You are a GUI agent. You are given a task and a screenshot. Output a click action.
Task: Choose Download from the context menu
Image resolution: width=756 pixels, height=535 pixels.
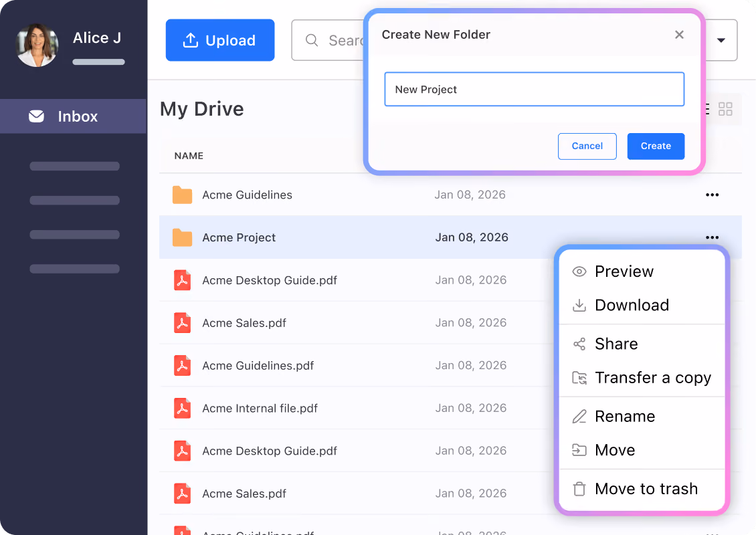coord(642,305)
